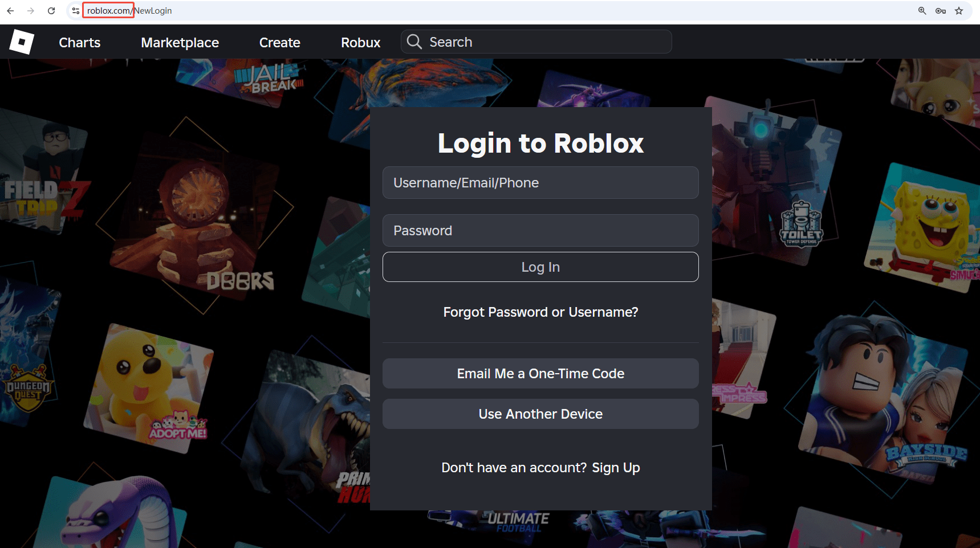Image resolution: width=980 pixels, height=548 pixels.
Task: Click the Log In button
Action: (540, 267)
